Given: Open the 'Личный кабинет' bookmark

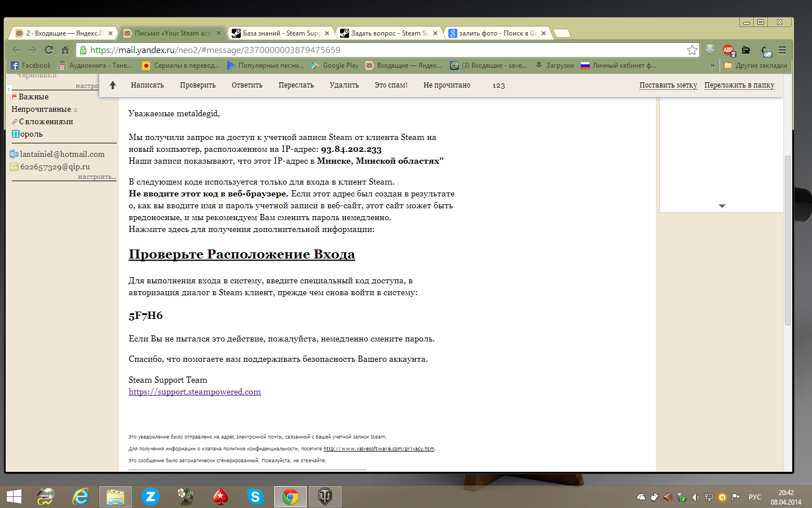Looking at the screenshot, I should point(619,65).
